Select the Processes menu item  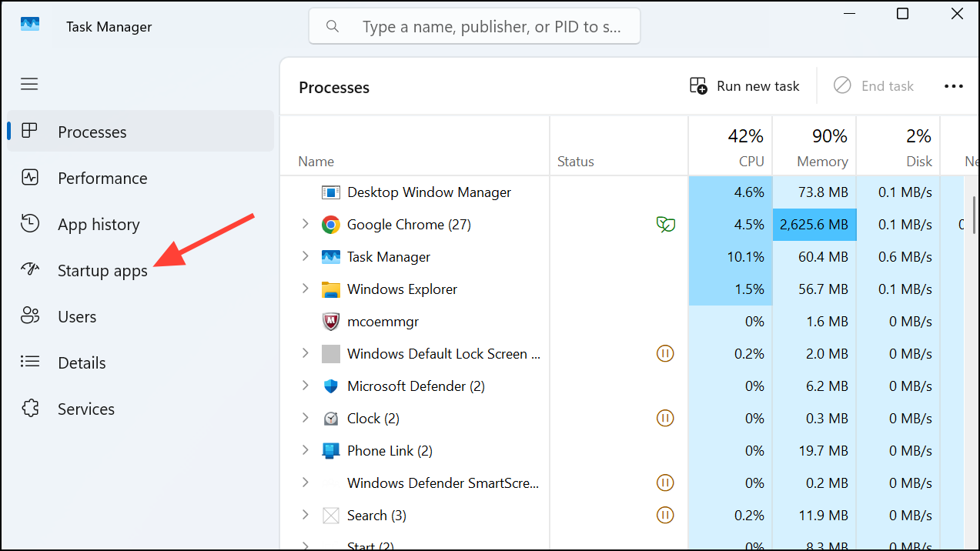click(x=92, y=132)
